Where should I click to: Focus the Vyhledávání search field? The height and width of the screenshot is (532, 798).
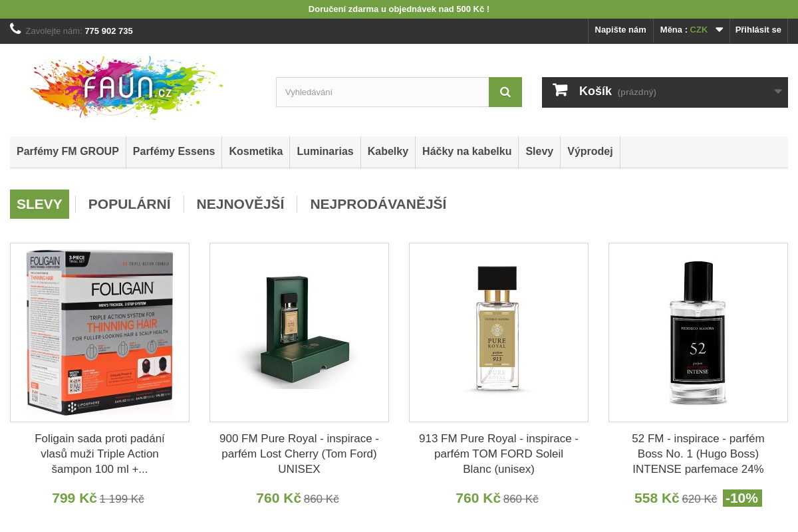pyautogui.click(x=382, y=92)
